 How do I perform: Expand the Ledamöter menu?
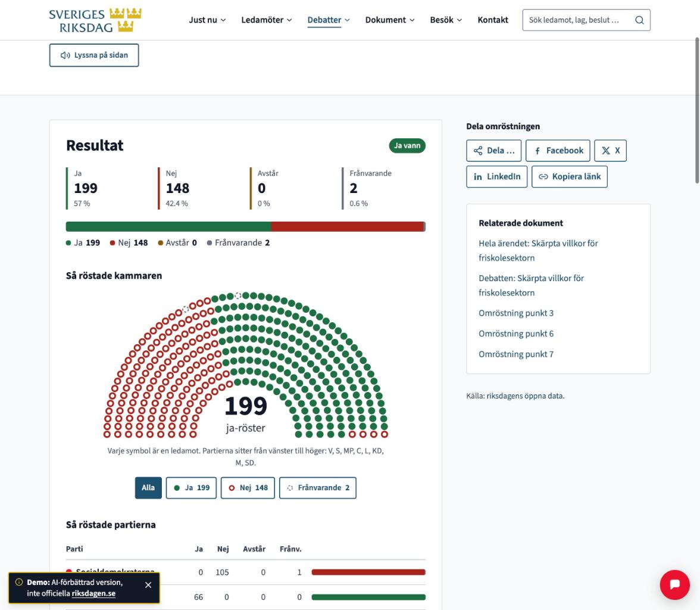point(267,20)
